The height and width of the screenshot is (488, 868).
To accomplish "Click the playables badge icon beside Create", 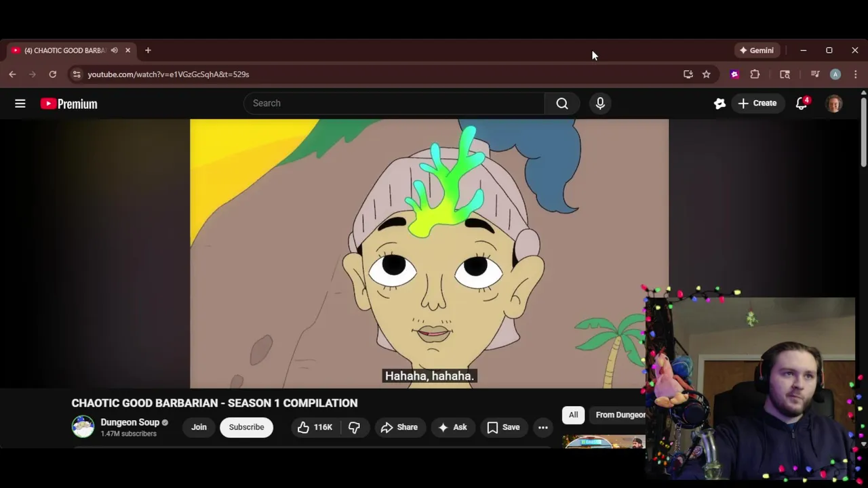I will point(719,103).
